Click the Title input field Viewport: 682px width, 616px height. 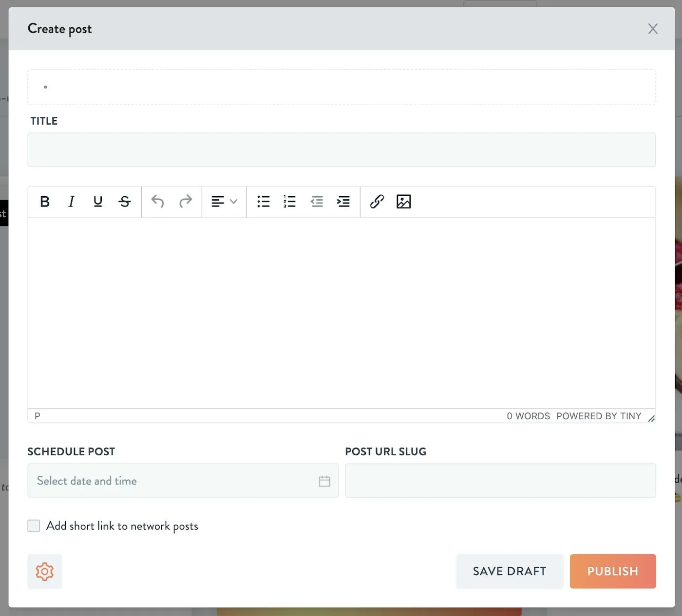[x=341, y=150]
